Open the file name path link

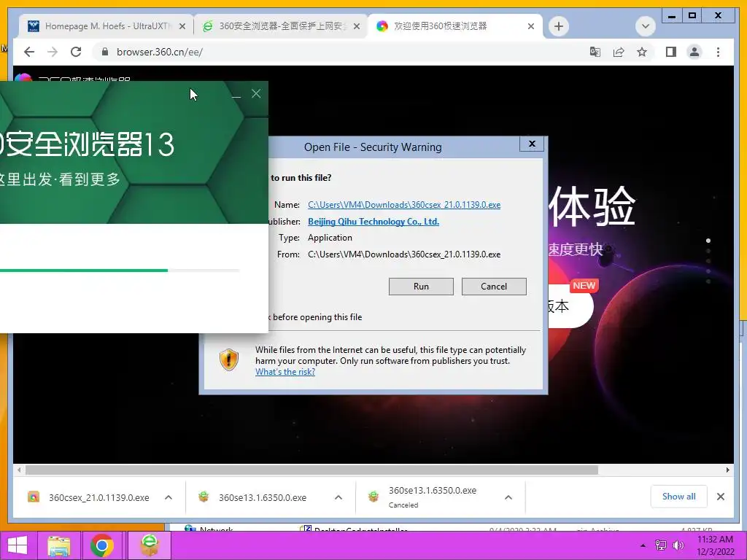point(404,205)
